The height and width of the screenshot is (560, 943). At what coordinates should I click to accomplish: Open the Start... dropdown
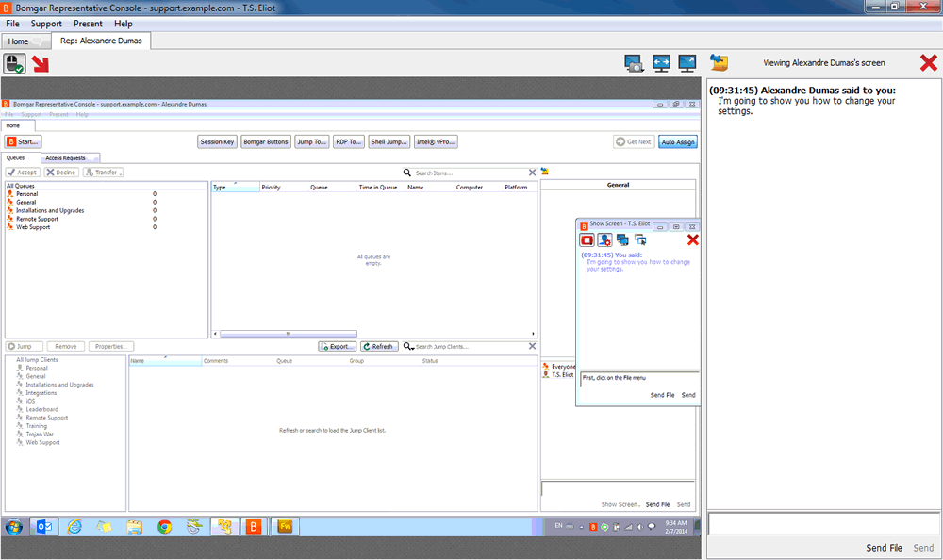pyautogui.click(x=23, y=141)
